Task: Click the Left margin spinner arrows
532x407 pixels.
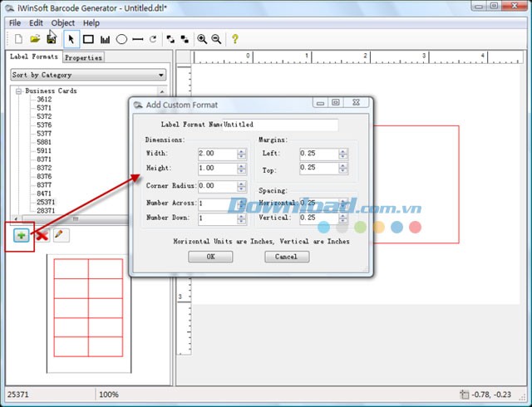Action: pos(343,154)
